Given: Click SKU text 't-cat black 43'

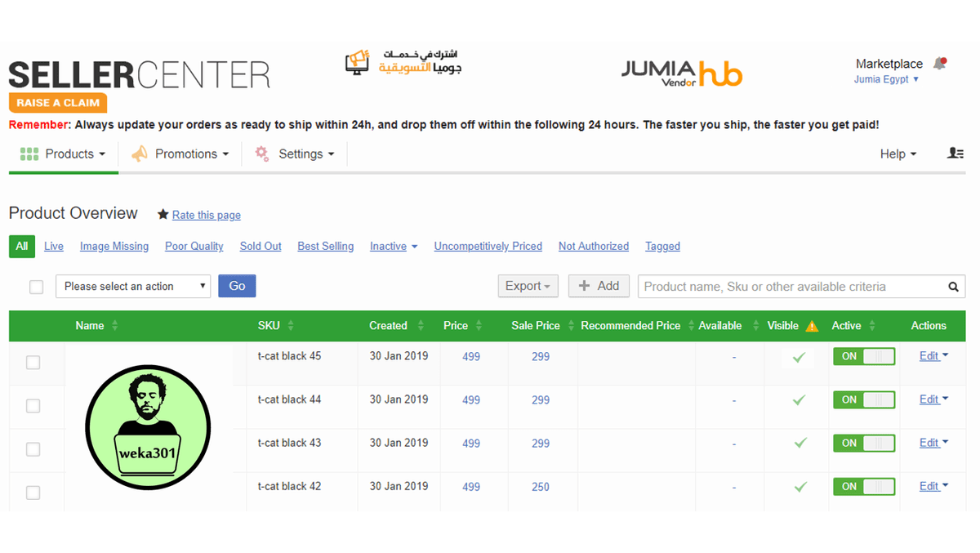Looking at the screenshot, I should (290, 443).
